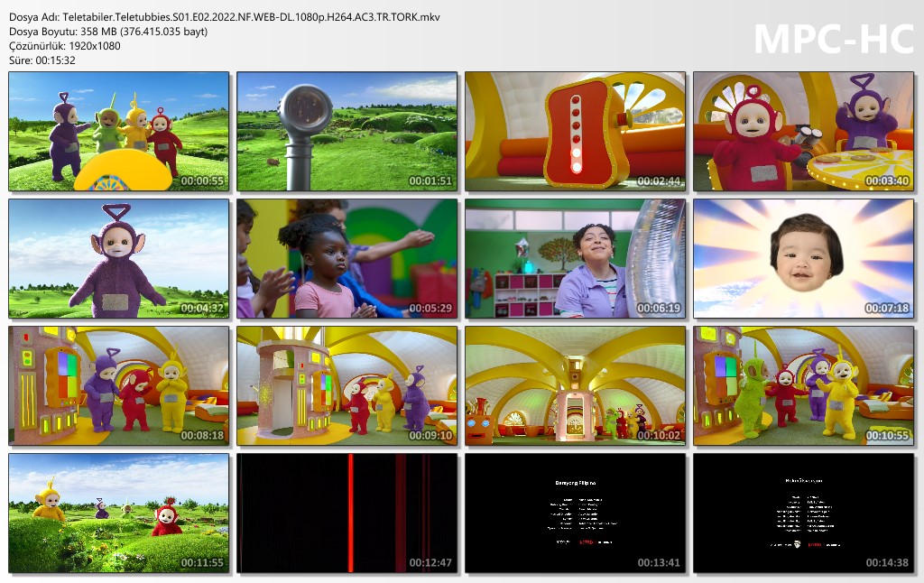Image resolution: width=924 pixels, height=583 pixels.
Task: Select the purple Teletubby thumbnail at 00:04:32
Action: (x=118, y=259)
